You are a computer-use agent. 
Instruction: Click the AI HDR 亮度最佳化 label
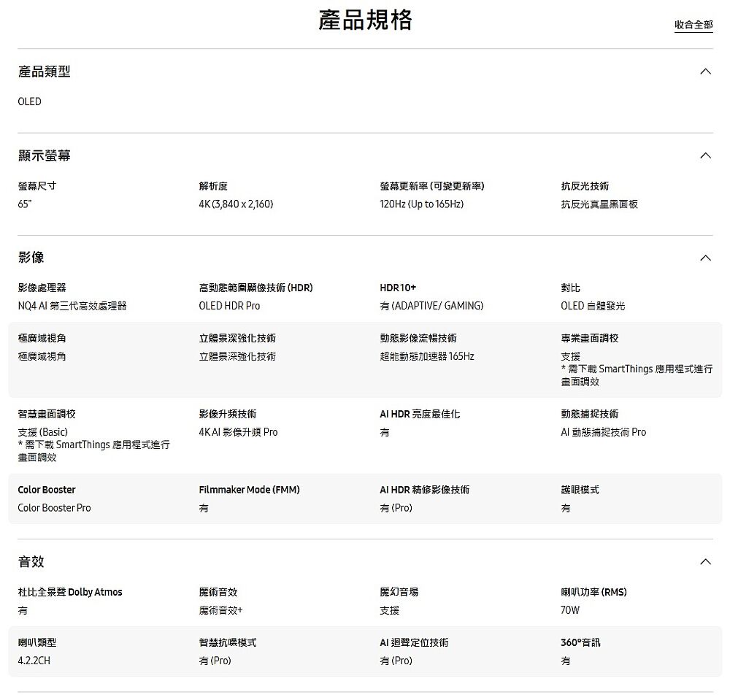pos(420,414)
